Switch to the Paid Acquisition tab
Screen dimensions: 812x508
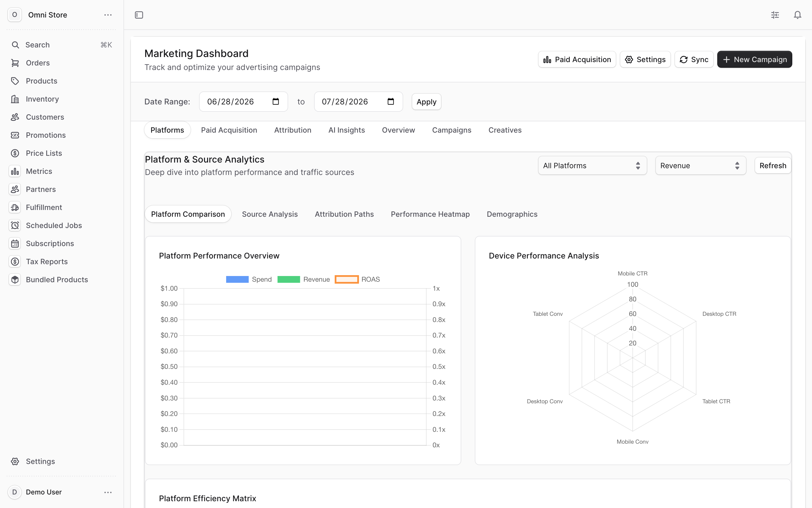click(229, 130)
